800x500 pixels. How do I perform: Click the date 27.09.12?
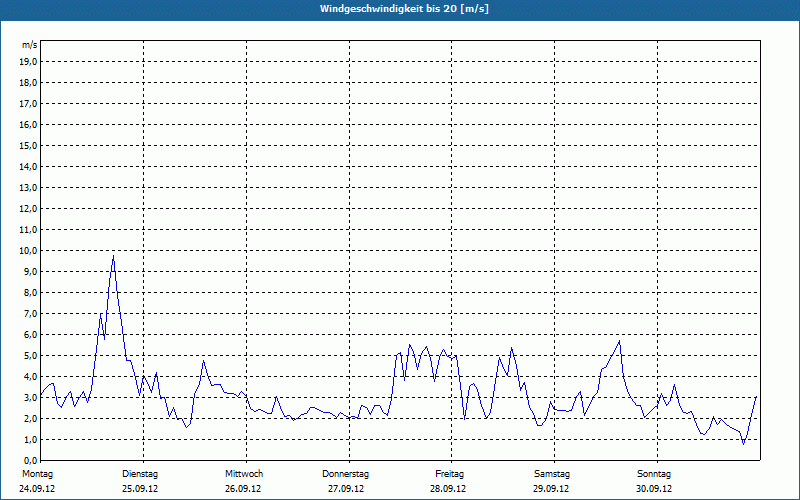(x=346, y=489)
